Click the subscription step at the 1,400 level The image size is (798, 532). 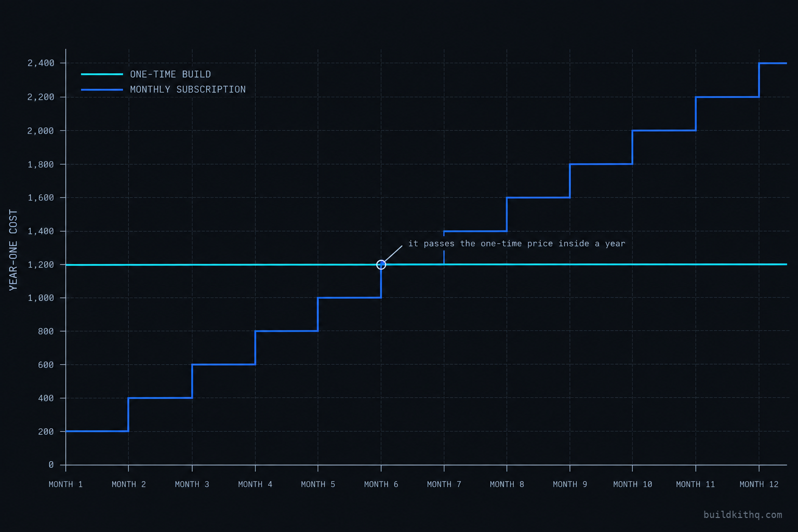(x=475, y=231)
